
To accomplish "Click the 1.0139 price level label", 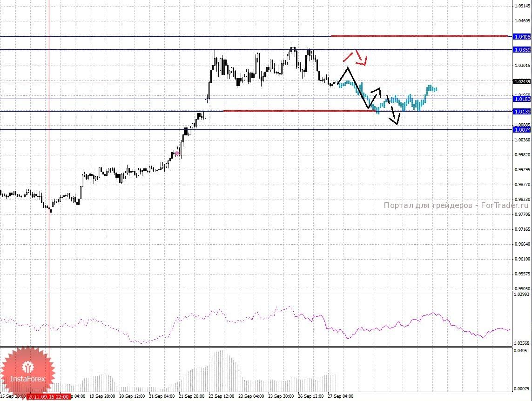I will pyautogui.click(x=522, y=112).
